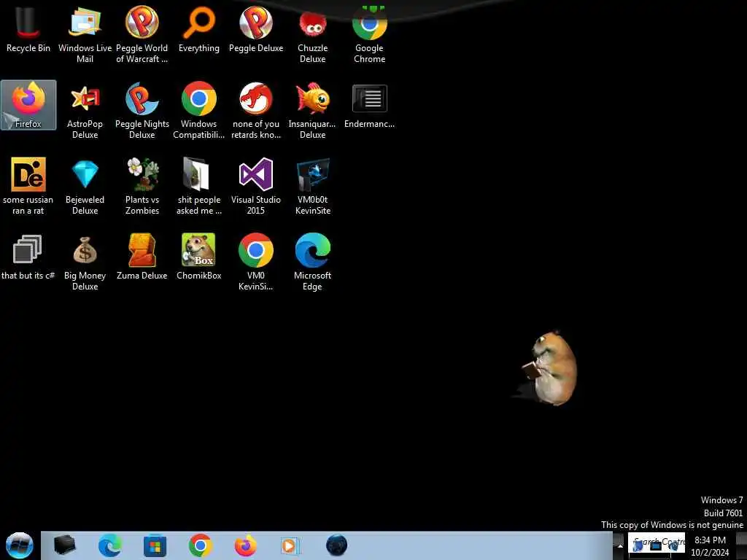Launch Visual Studio 2015 from the desktop
The height and width of the screenshot is (560, 747).
(x=256, y=186)
